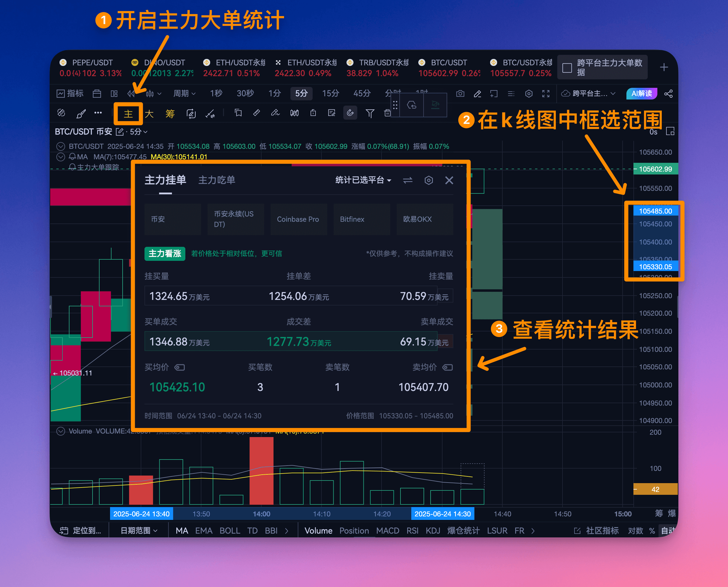Enter fullscreen with the expand icon
This screenshot has height=587, width=728.
(546, 94)
